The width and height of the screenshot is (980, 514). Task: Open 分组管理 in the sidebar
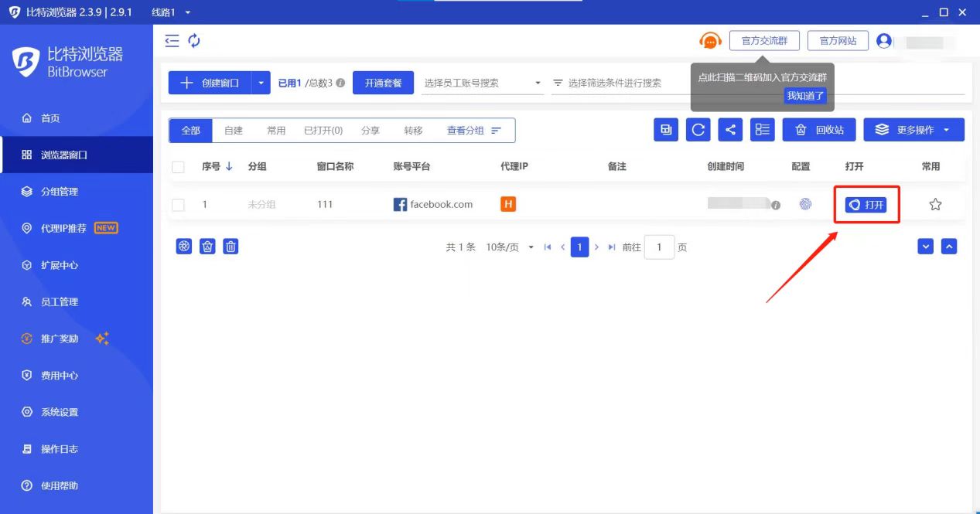pyautogui.click(x=60, y=192)
